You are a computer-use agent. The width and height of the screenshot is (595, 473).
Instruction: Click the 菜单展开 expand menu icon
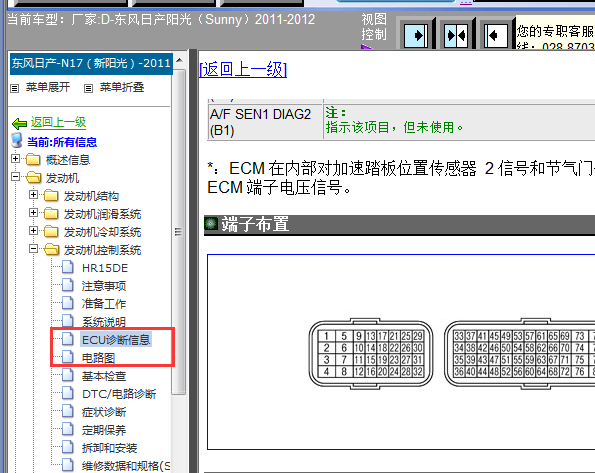coord(15,88)
